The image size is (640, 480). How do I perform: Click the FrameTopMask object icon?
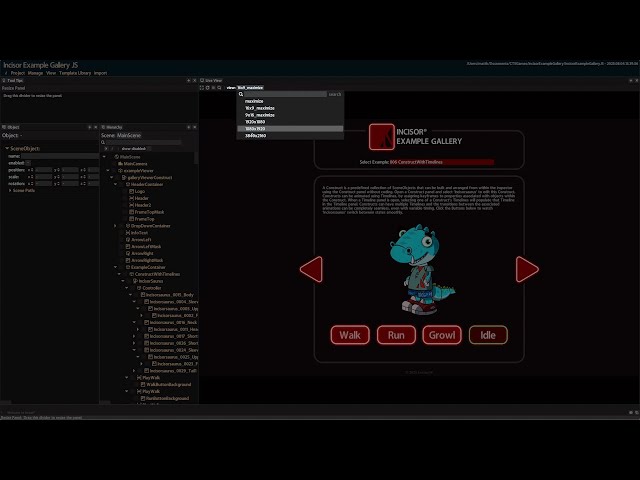coord(131,212)
